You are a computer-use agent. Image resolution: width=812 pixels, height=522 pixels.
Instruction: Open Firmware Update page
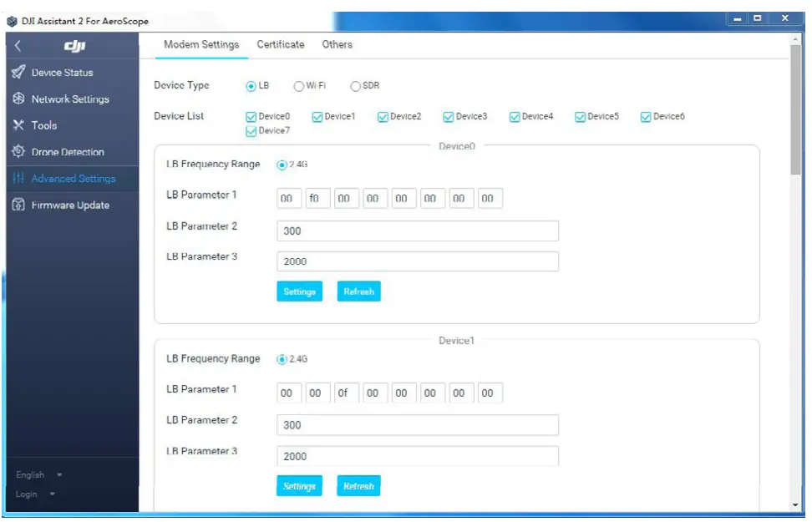73,205
